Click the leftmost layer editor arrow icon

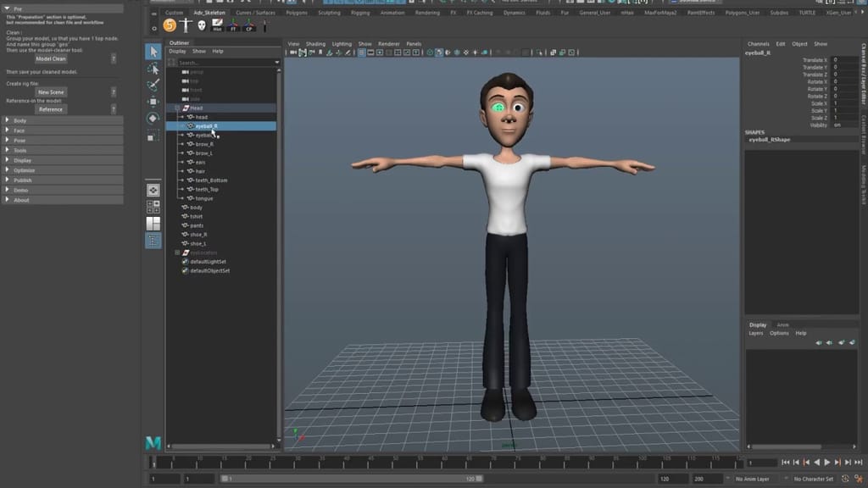coord(818,342)
